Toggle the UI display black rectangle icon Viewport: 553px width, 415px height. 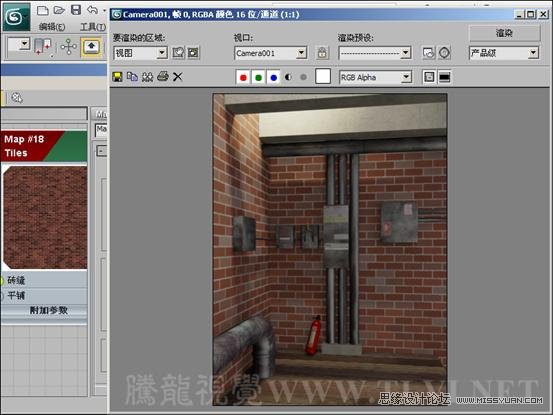[x=444, y=77]
